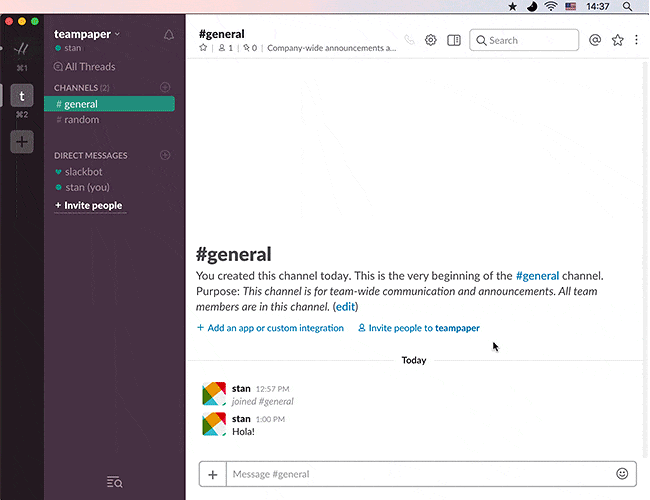Click the menu bar clock 14:37
Viewport: 650px width, 500px height.
tap(597, 6)
